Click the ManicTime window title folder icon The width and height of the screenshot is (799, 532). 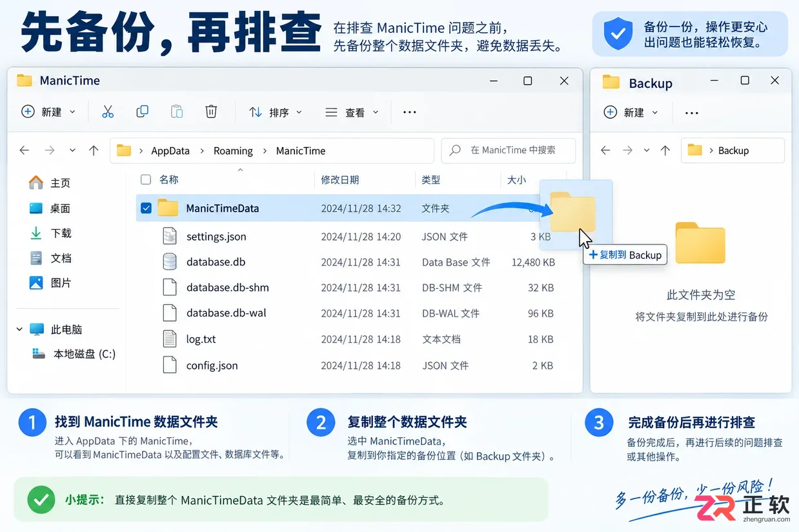pyautogui.click(x=25, y=81)
